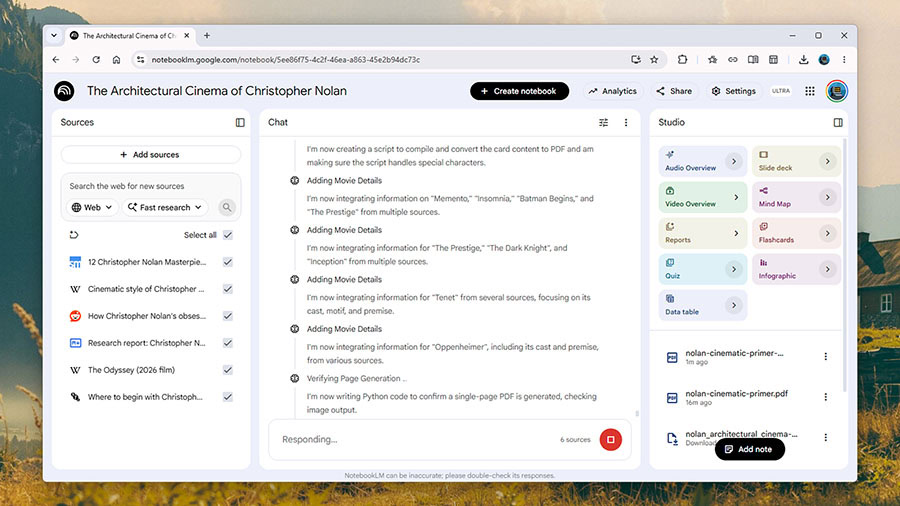This screenshot has height=506, width=900.
Task: Uncheck The Odyssey (2026 film) source
Action: [228, 369]
